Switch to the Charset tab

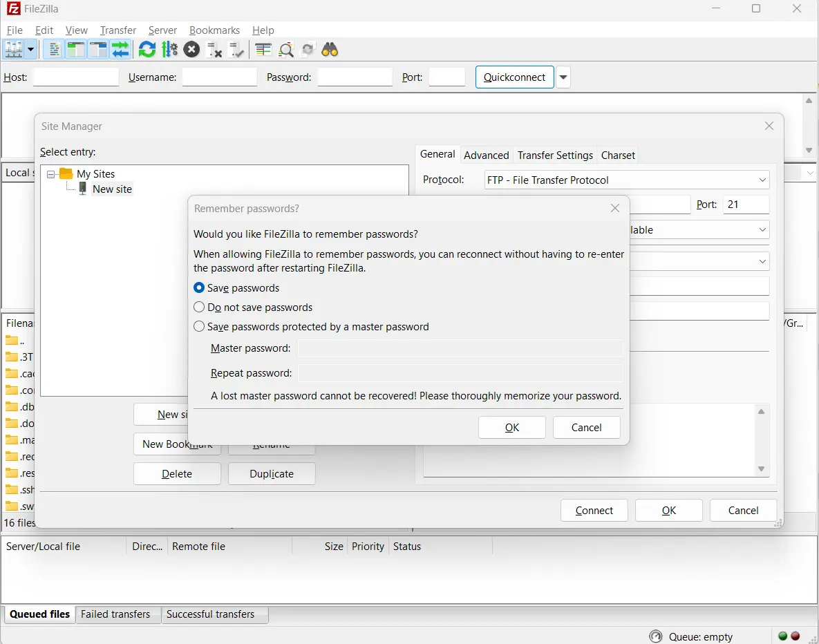[x=618, y=155]
